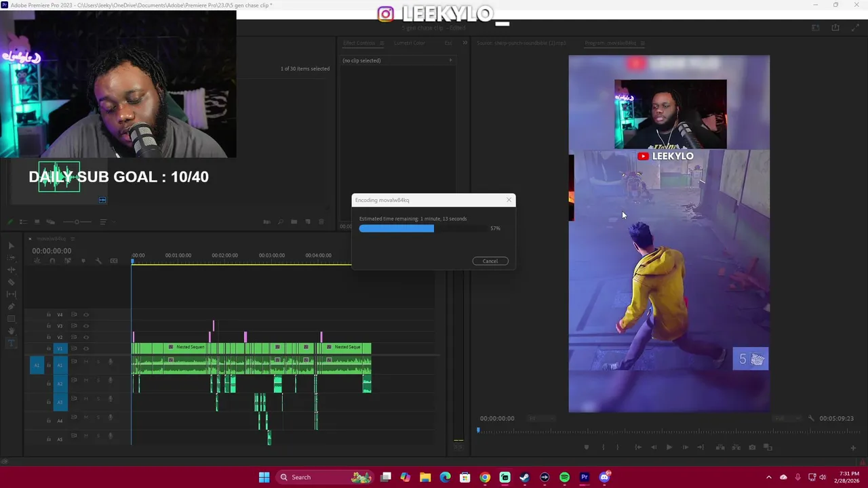Screen dimensions: 868x488
Task: Select the Ripple Edit tool
Action: [x=12, y=270]
